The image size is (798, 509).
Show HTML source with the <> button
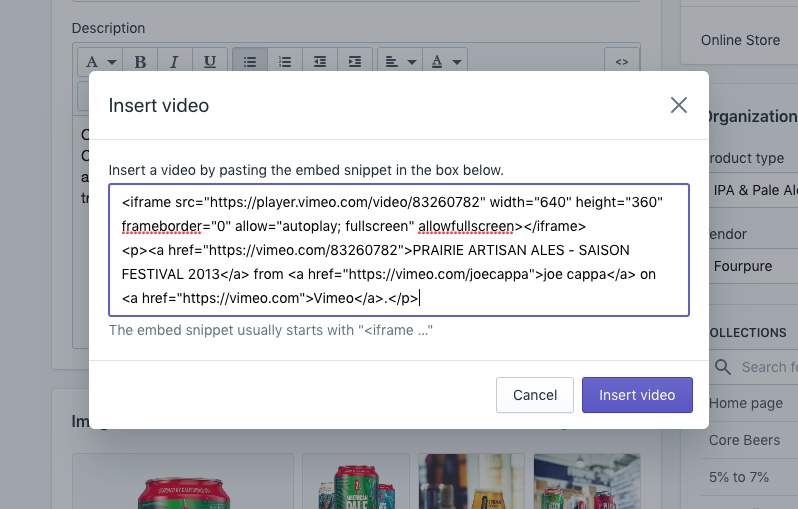click(622, 62)
